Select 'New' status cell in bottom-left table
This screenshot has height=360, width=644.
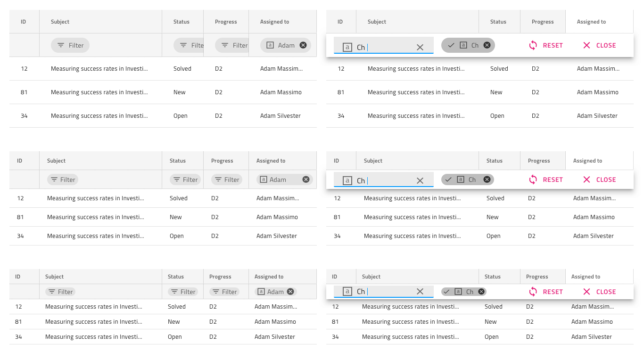coord(174,322)
